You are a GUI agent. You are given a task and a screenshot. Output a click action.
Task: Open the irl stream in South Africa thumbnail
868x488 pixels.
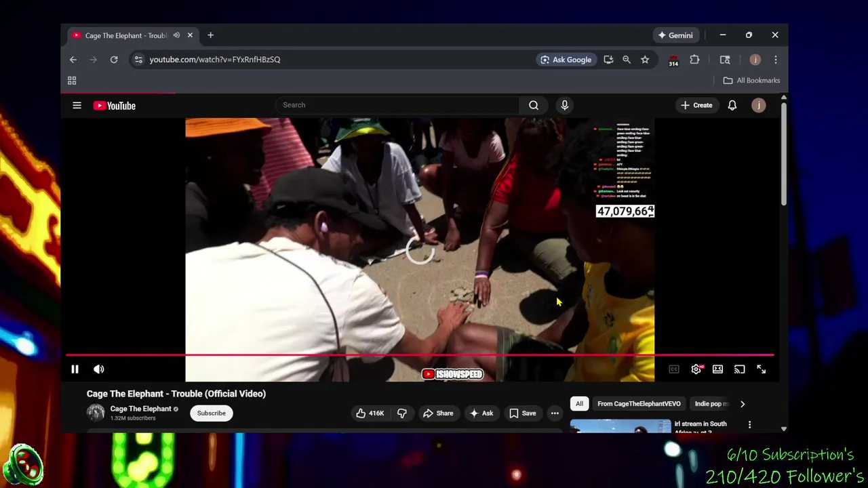[x=620, y=426]
